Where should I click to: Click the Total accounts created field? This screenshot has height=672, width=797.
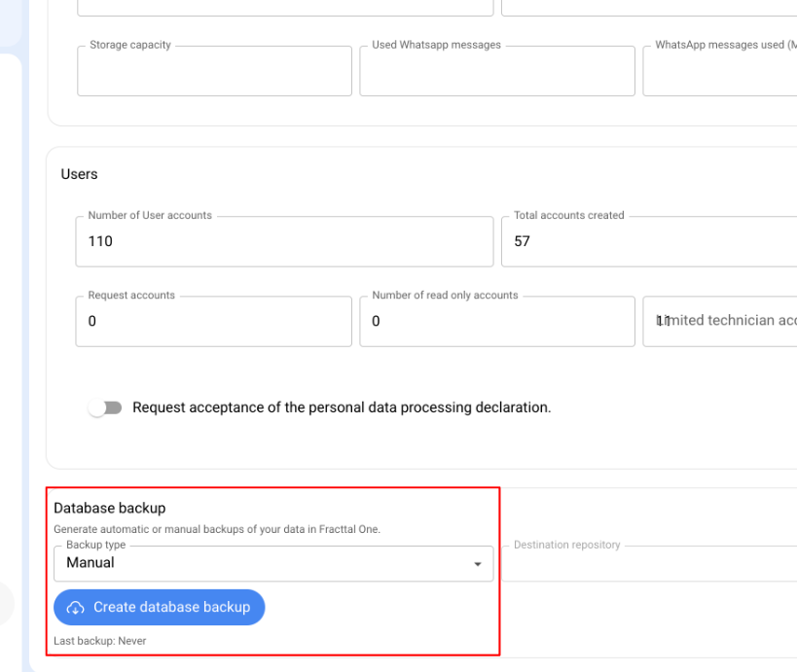click(x=650, y=242)
